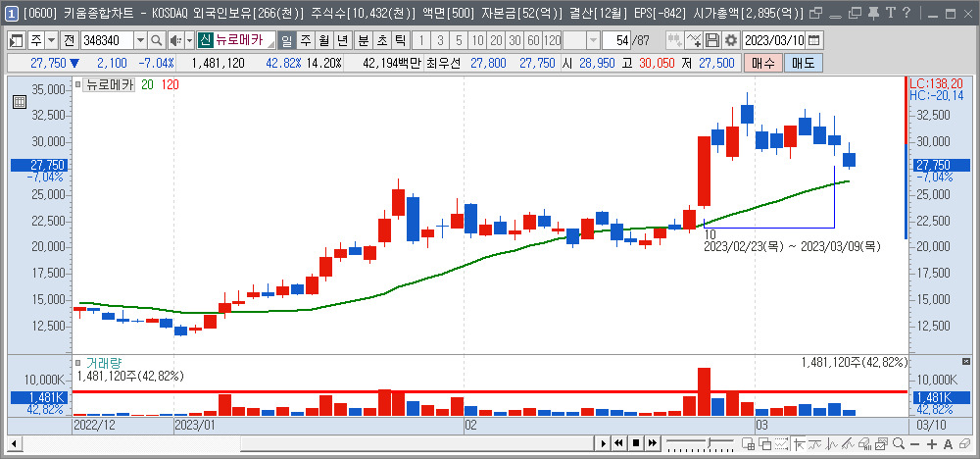Click the rewind double-arrow button
Screen dimensions: 980x459
click(618, 443)
